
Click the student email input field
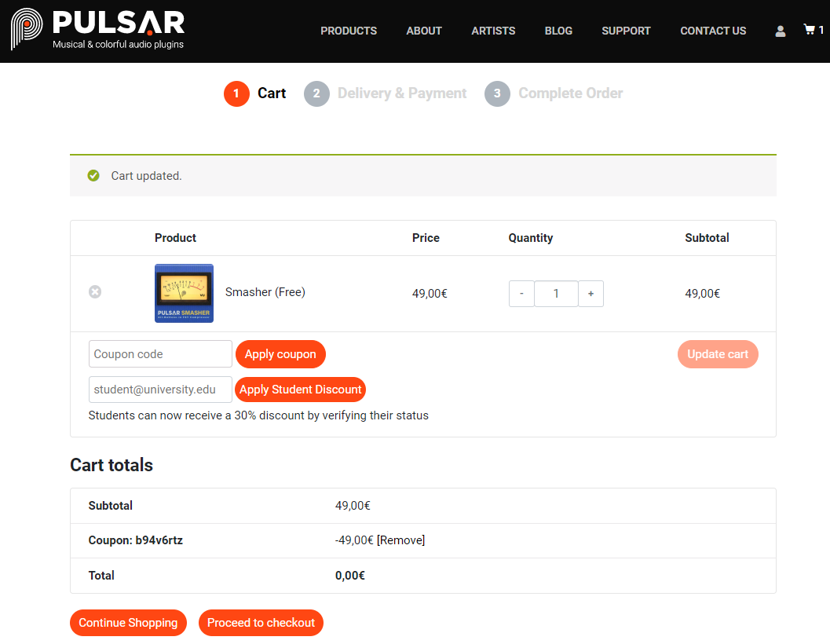pos(160,390)
